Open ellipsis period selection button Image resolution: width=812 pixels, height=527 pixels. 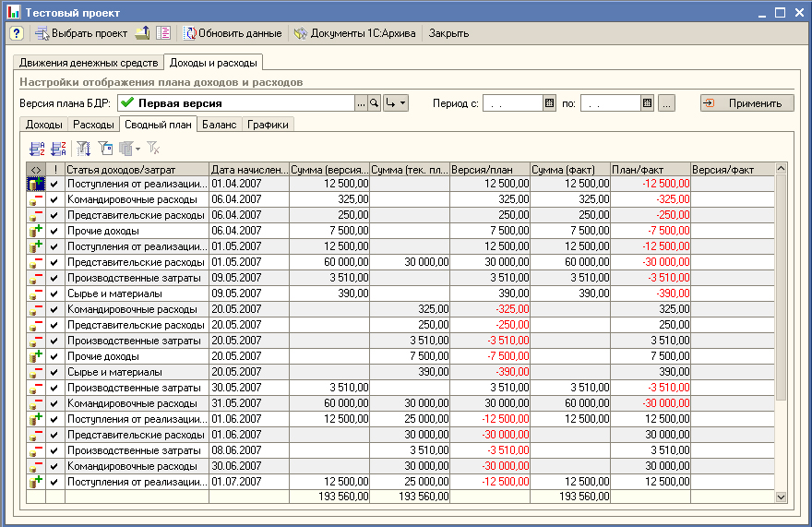point(667,103)
